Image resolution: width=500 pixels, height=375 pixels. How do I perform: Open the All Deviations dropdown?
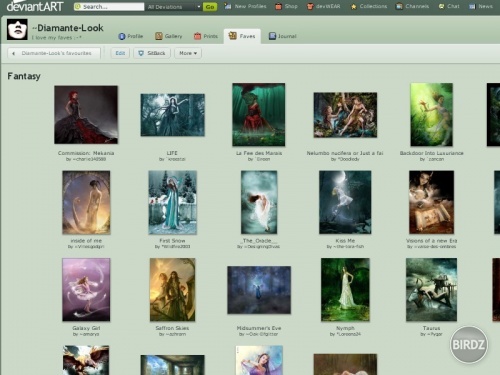tap(174, 7)
